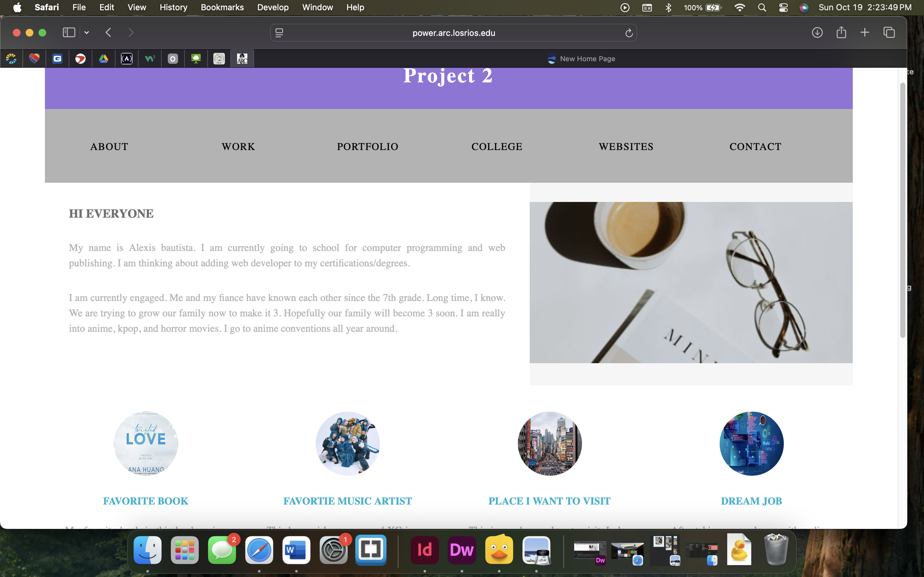This screenshot has width=924, height=577.
Task: Click the page vertical scrollbar
Action: [x=903, y=210]
